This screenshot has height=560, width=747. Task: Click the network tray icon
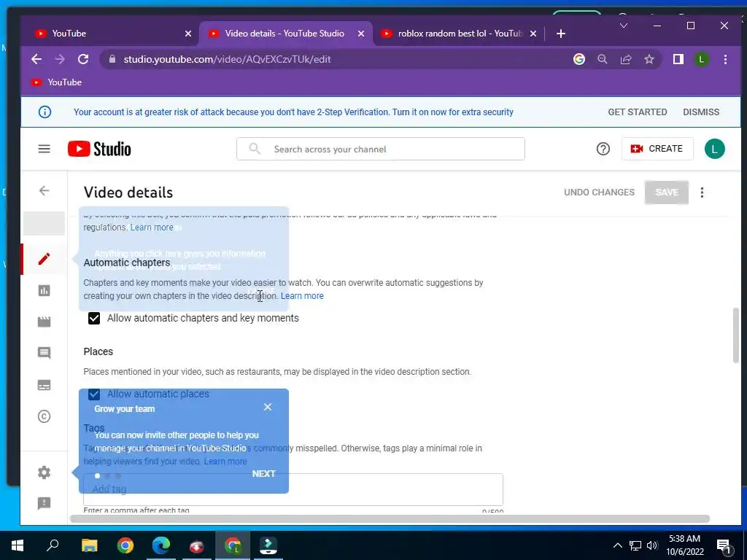click(635, 545)
